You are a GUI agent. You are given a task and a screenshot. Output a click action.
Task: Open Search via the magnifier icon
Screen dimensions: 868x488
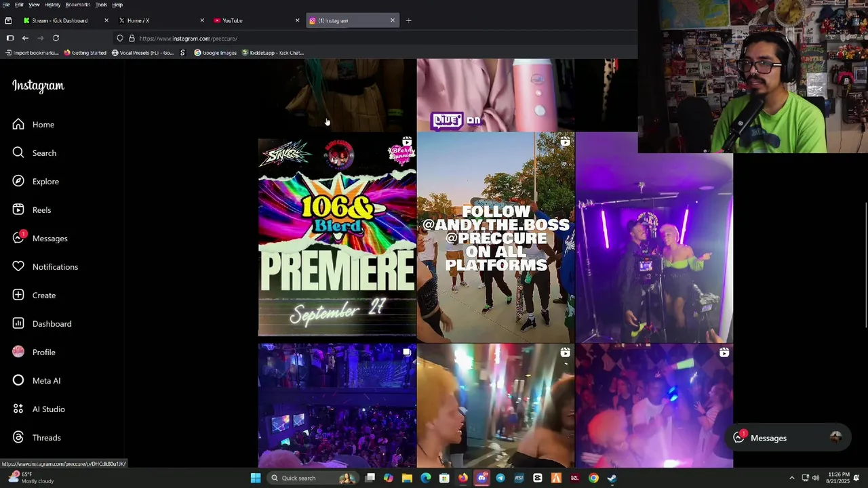18,152
